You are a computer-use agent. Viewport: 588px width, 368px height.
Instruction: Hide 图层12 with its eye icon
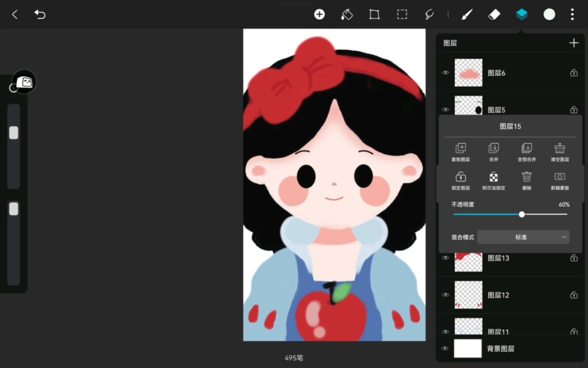(445, 295)
